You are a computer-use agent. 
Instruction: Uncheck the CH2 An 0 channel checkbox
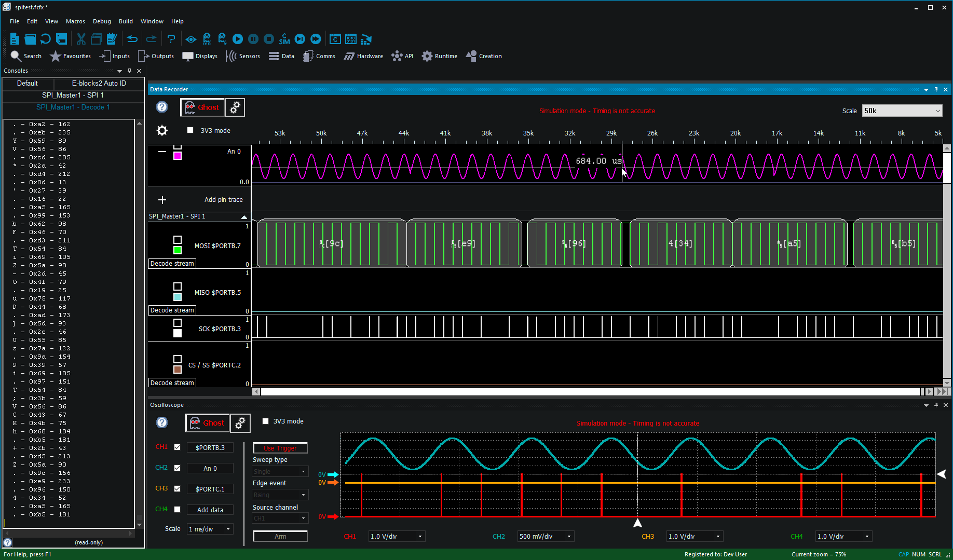point(177,468)
